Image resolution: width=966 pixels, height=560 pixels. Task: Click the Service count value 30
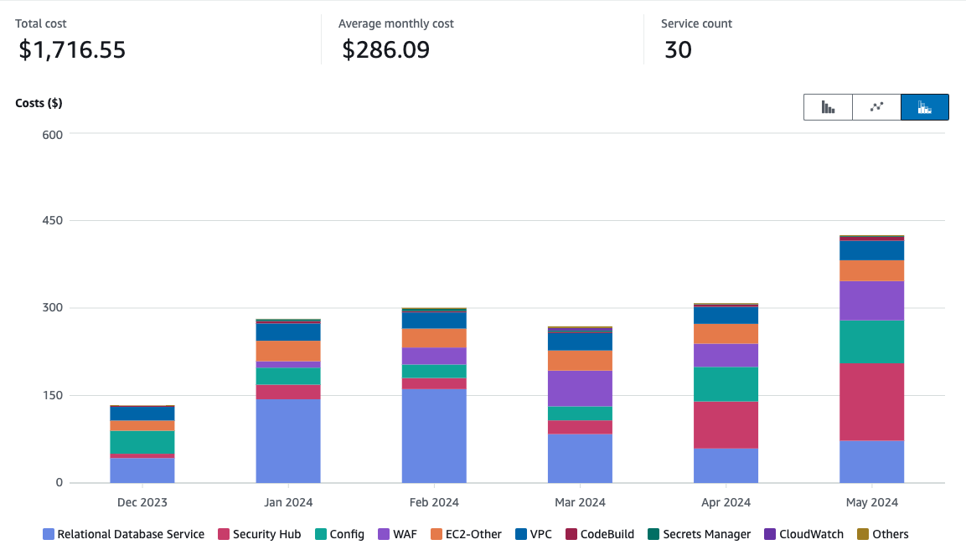point(678,50)
